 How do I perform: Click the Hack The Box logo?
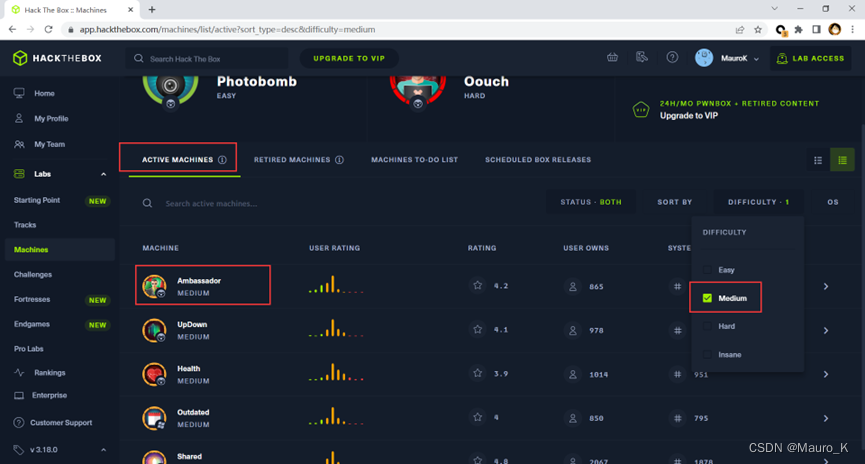pyautogui.click(x=57, y=58)
